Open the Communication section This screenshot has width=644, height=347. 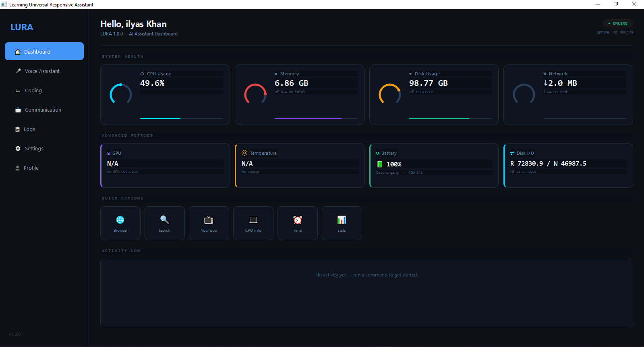tap(44, 110)
